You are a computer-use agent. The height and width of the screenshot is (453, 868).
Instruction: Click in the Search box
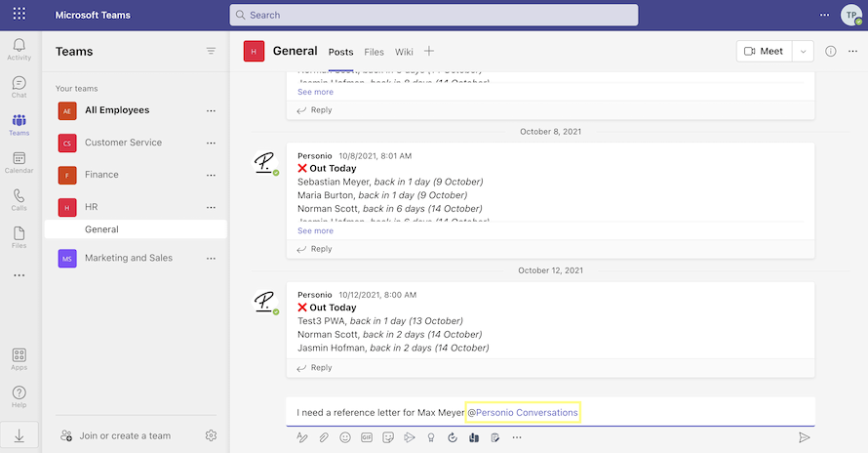434,15
